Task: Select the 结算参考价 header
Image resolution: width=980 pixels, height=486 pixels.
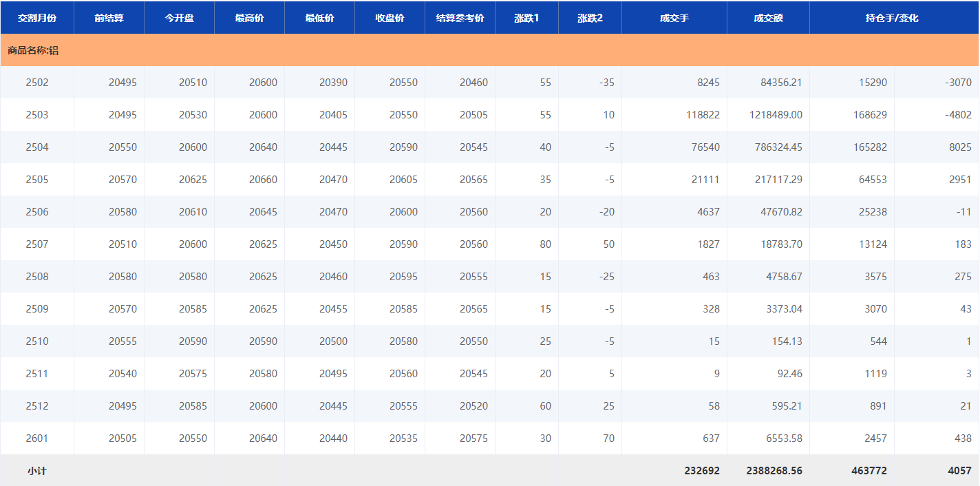Action: coord(460,18)
